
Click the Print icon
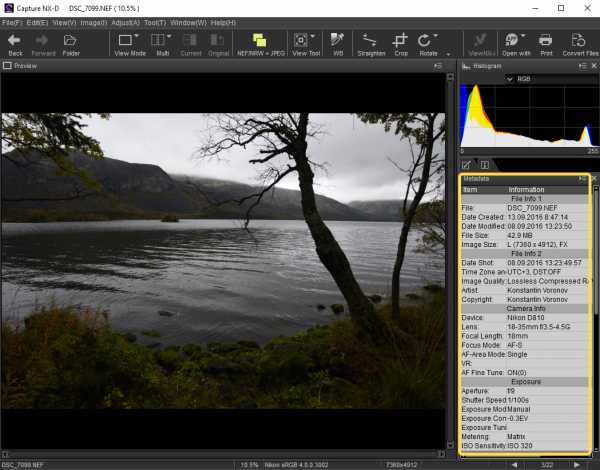(546, 43)
